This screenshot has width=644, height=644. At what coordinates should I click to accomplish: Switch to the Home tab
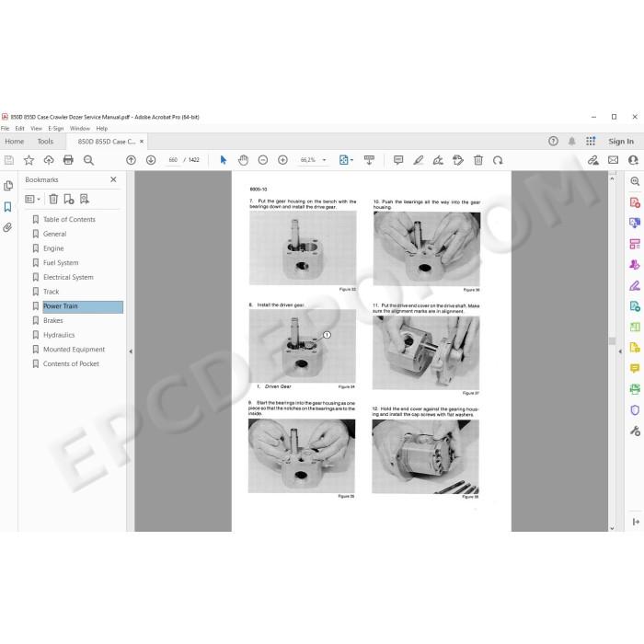point(15,142)
